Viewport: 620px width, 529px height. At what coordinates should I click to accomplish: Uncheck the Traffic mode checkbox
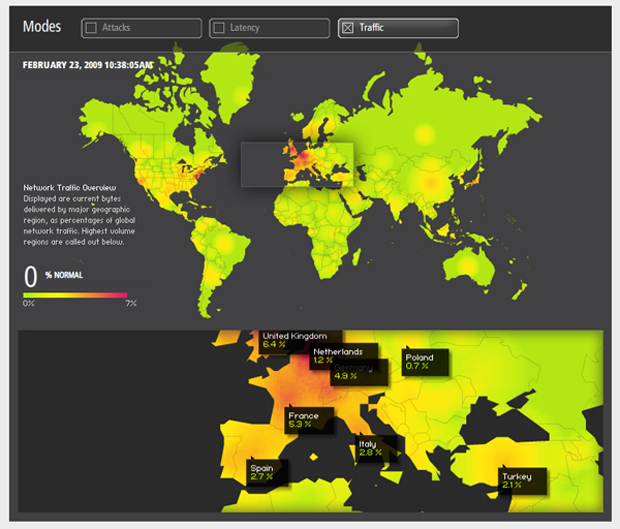[348, 29]
